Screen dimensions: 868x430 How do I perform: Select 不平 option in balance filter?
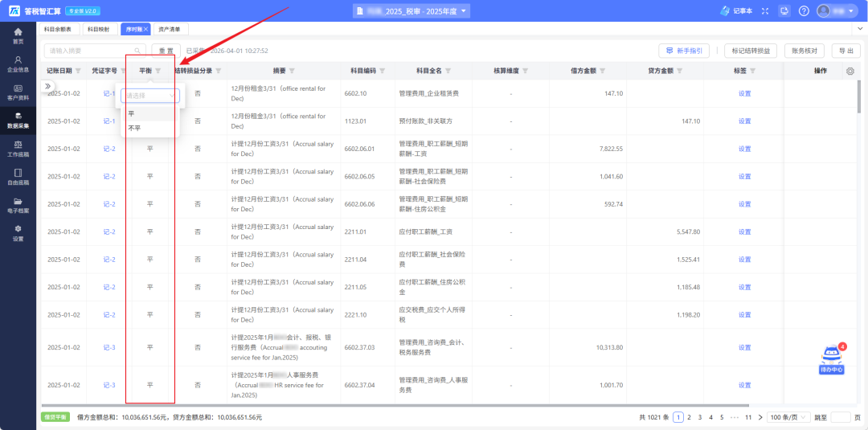point(135,128)
